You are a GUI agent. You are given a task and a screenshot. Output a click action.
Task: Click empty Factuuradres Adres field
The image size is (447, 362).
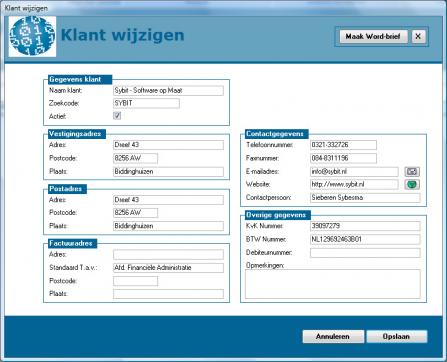coord(168,255)
